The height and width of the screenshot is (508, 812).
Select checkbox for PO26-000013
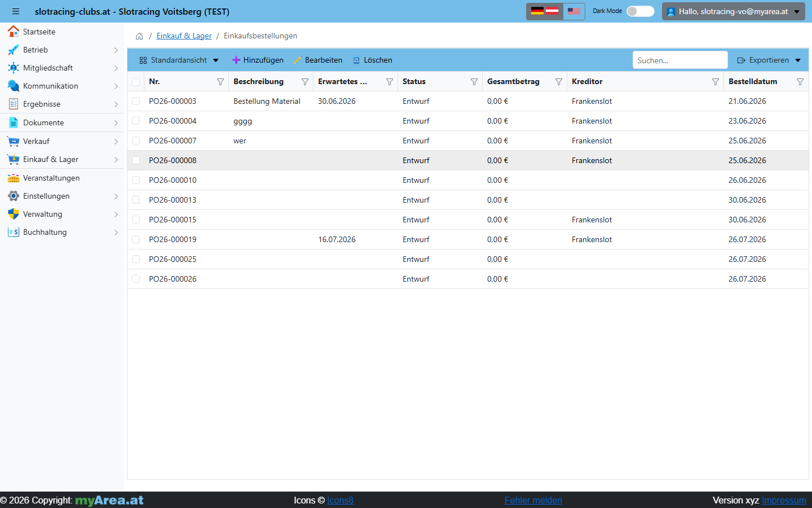tap(136, 200)
